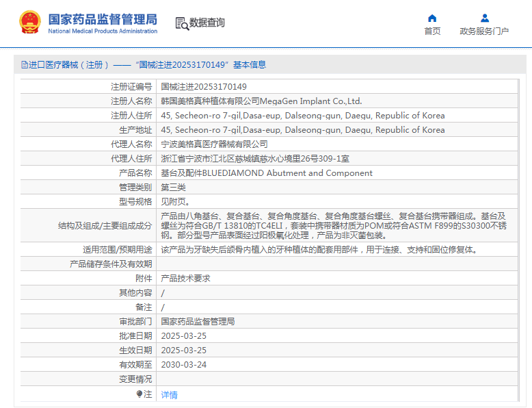Click the lightbulb icon beside 详情

click(x=139, y=394)
